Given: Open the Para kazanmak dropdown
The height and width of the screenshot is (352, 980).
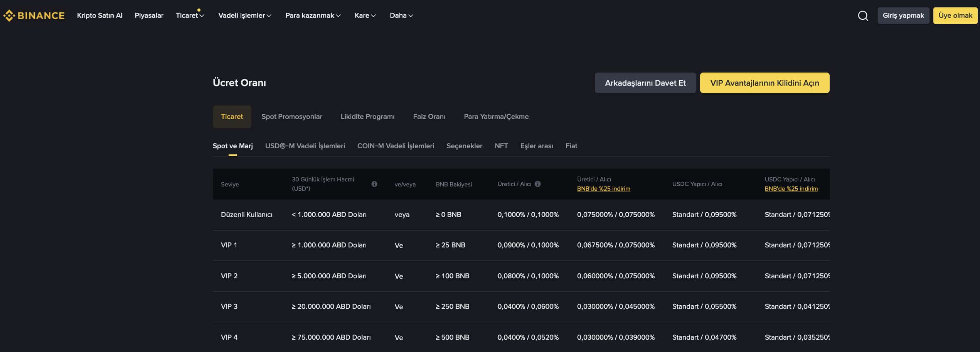Looking at the screenshot, I should pyautogui.click(x=313, y=15).
